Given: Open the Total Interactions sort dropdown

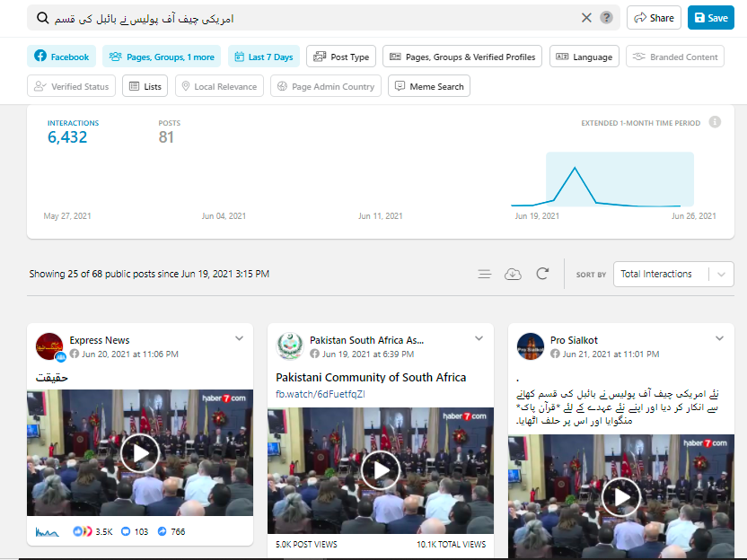Looking at the screenshot, I should click(x=672, y=275).
